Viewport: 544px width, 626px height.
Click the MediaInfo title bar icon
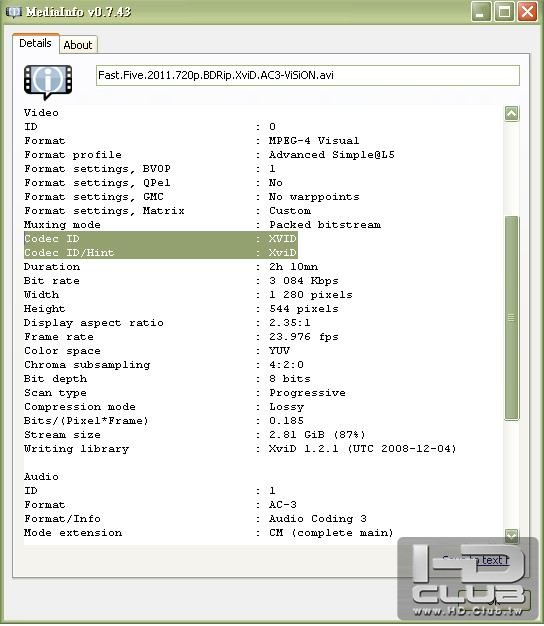coord(14,12)
